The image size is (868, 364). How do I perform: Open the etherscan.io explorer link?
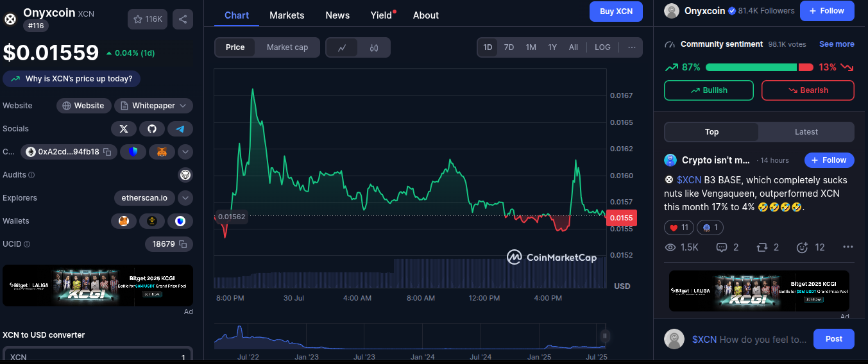[x=144, y=198]
